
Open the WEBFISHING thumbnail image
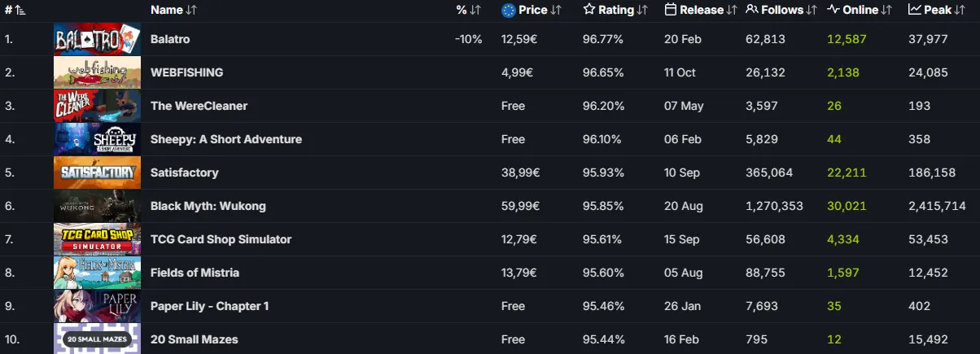click(x=97, y=72)
